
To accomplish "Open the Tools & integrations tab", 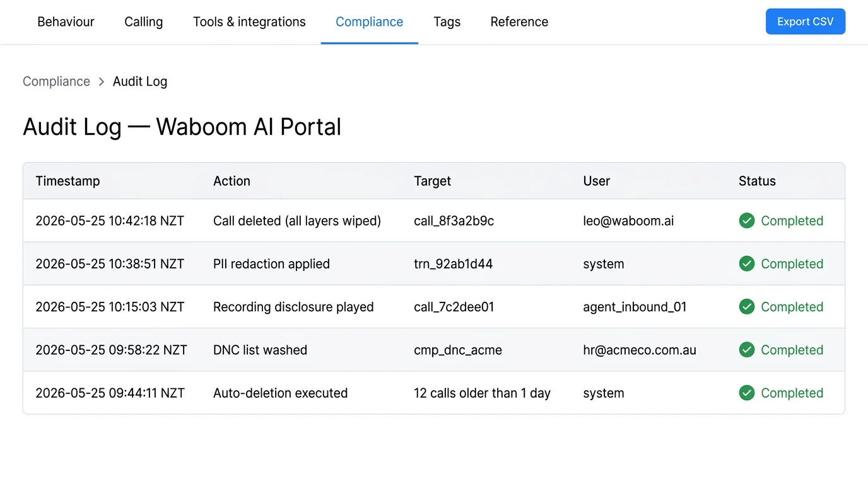I will coord(249,22).
